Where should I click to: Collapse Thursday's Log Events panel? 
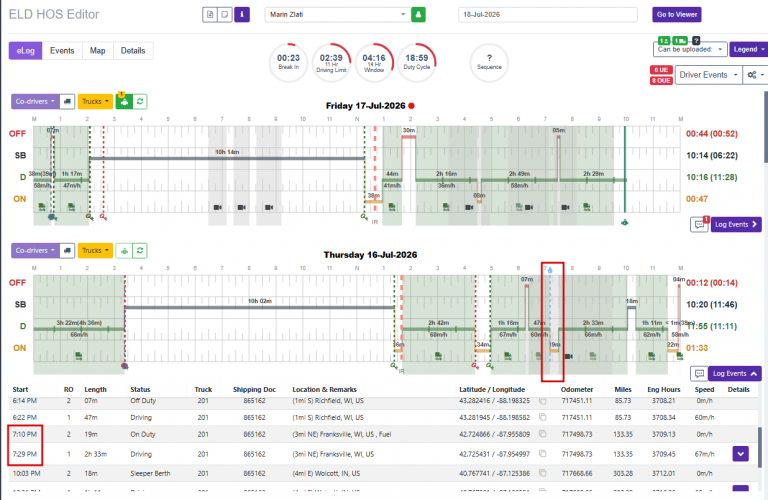pyautogui.click(x=734, y=374)
